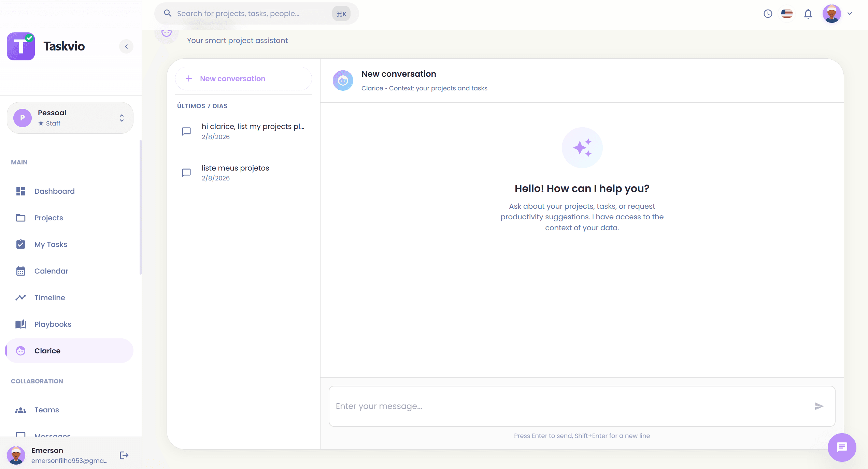Open the notifications bell
Viewport: 868px width, 469px height.
click(x=808, y=14)
